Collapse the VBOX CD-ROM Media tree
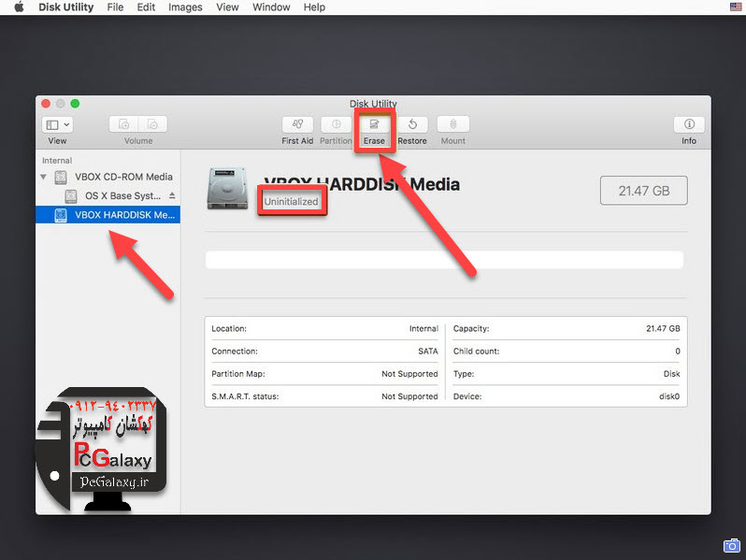Viewport: 746px width, 560px height. pyautogui.click(x=43, y=177)
